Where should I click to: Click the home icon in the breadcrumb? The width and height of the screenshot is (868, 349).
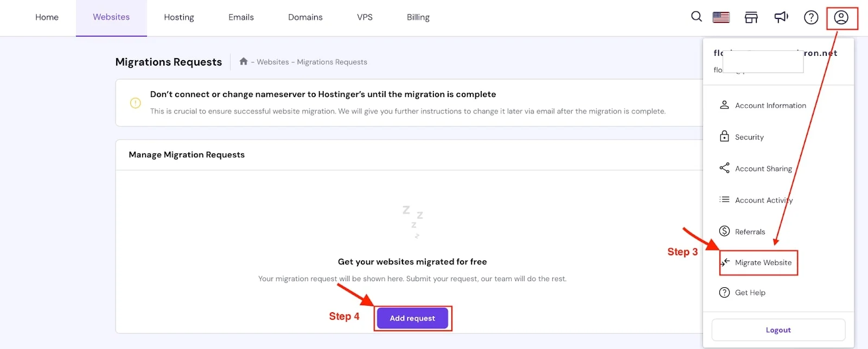pos(244,61)
